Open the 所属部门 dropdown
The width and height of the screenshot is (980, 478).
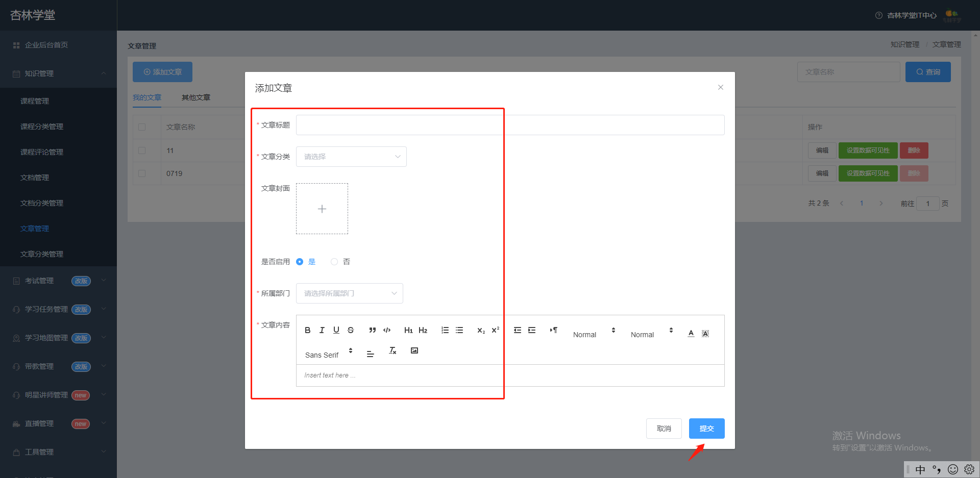tap(350, 293)
